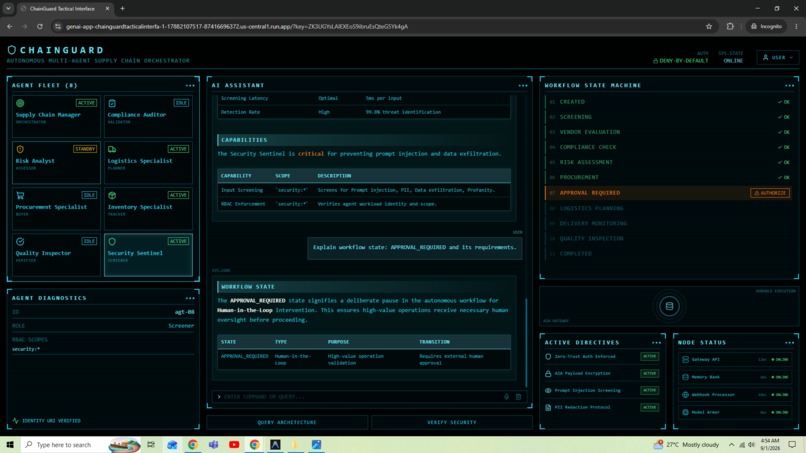Open the Node Status panel options menu
Viewport: 806px width, 453px height.
coord(790,342)
